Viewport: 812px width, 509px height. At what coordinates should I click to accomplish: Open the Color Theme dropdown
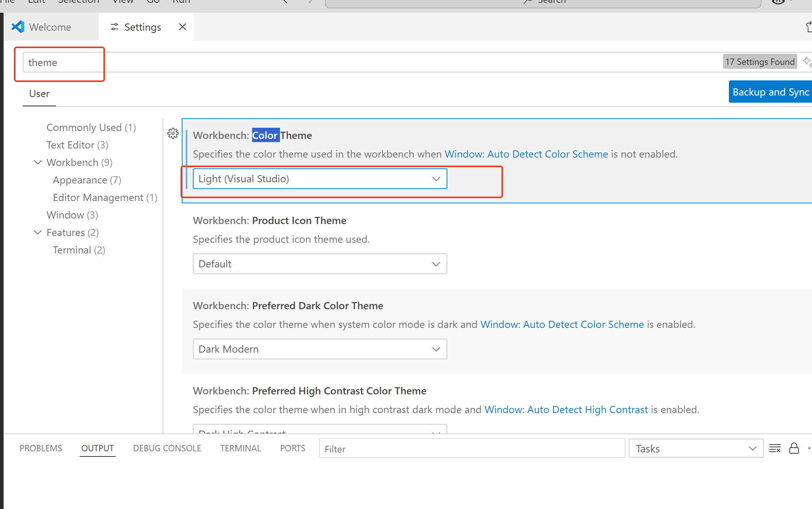(x=320, y=179)
